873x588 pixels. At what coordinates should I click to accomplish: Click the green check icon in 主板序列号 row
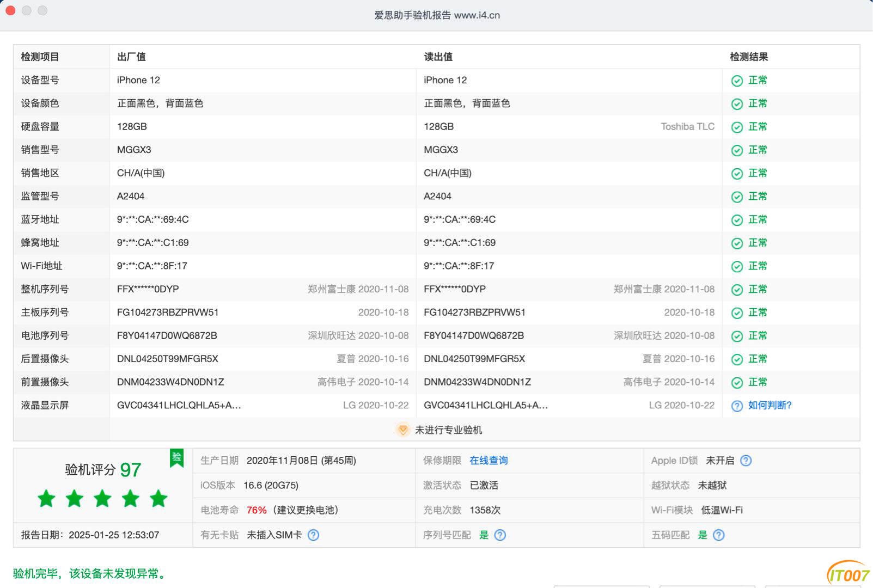[x=737, y=313]
